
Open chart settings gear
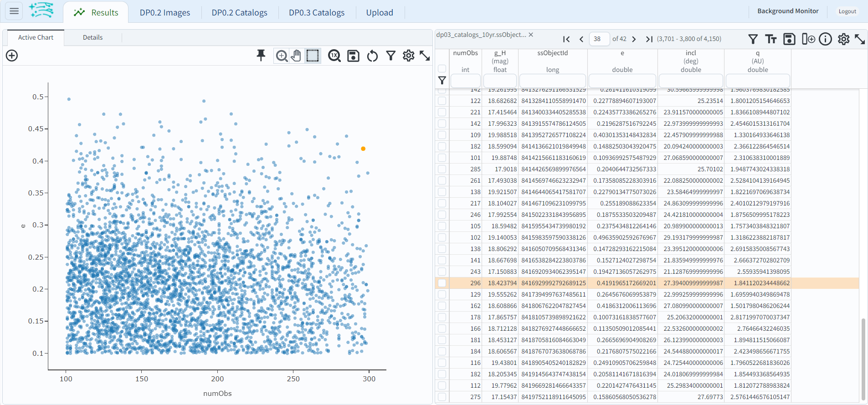pos(409,56)
